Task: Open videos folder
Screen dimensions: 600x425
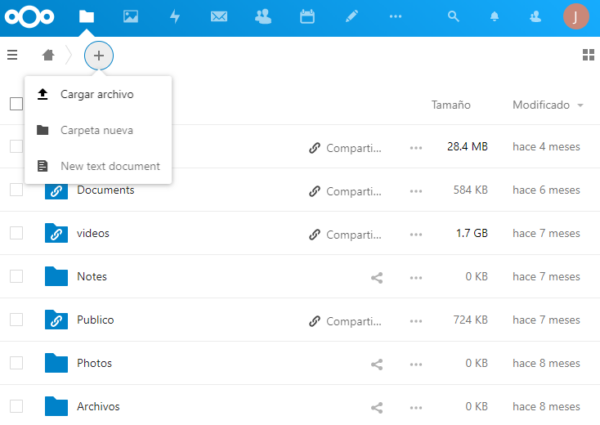Action: tap(93, 233)
